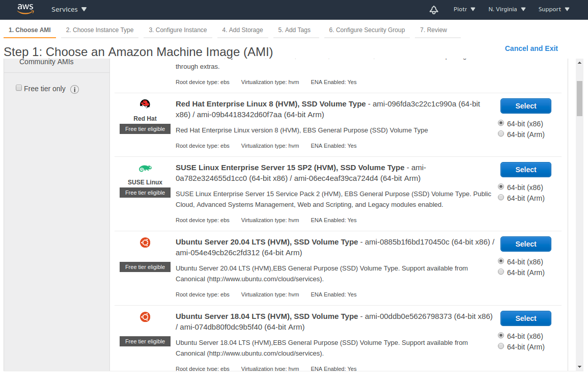
Task: Click the Free tier only info icon
Action: pos(74,90)
